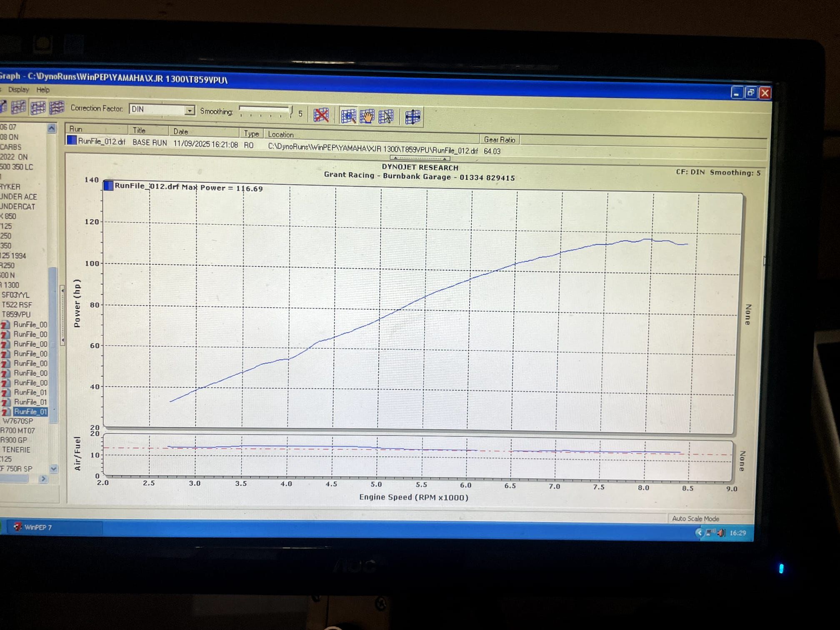
Task: Click the Gear Ratio column header
Action: pos(499,140)
